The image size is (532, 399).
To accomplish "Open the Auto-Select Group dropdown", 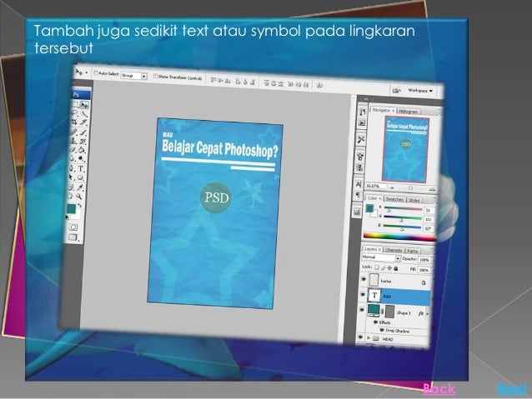I will (x=133, y=76).
